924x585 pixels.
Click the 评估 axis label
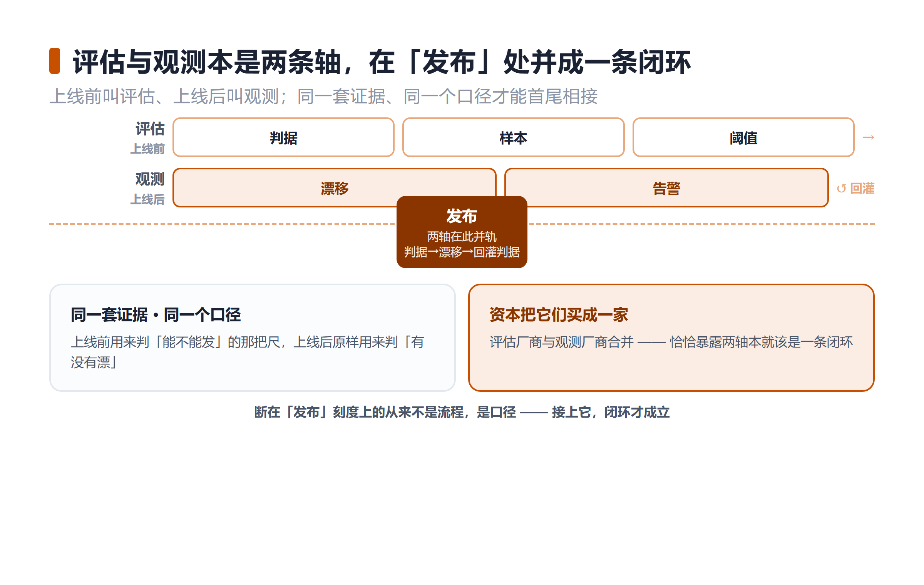(150, 129)
